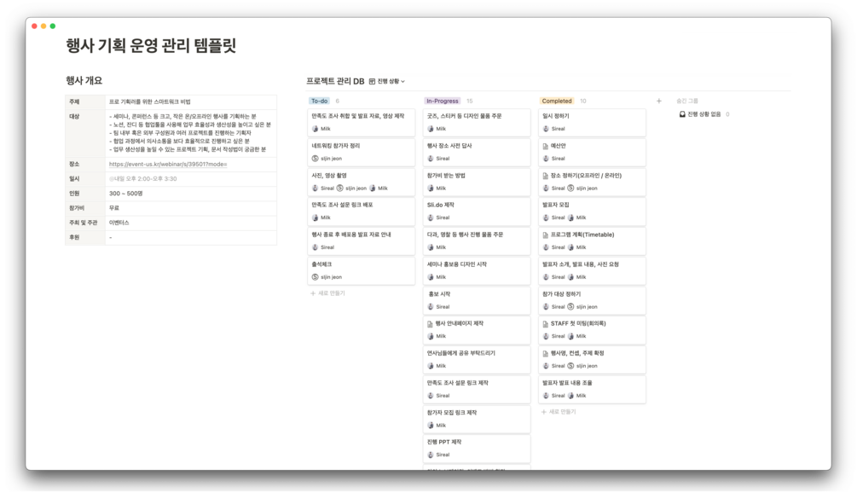Click the page icon on 장소 정하기 card
Image resolution: width=857 pixels, height=504 pixels.
(546, 176)
